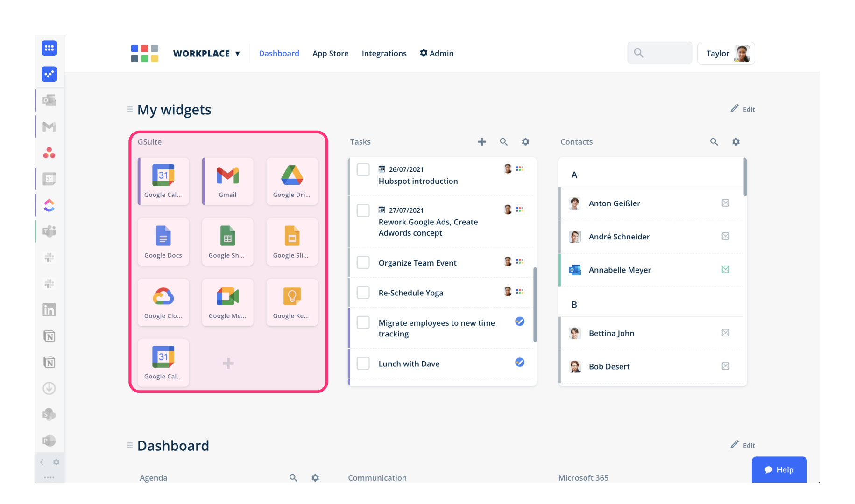
Task: Launch Google Drive from GSuite widget
Action: (292, 181)
